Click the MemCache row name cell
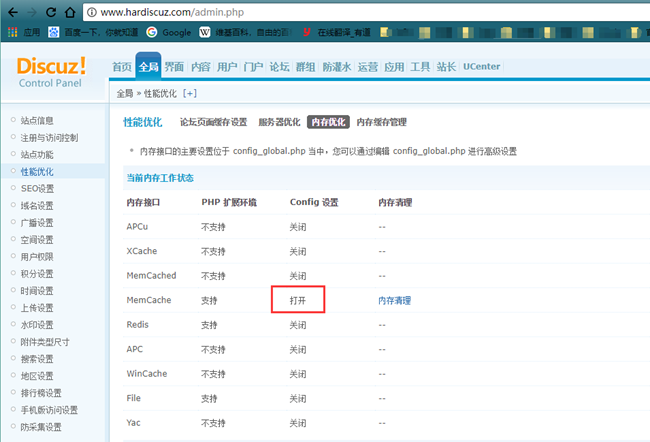This screenshot has height=442, width=650. (149, 300)
